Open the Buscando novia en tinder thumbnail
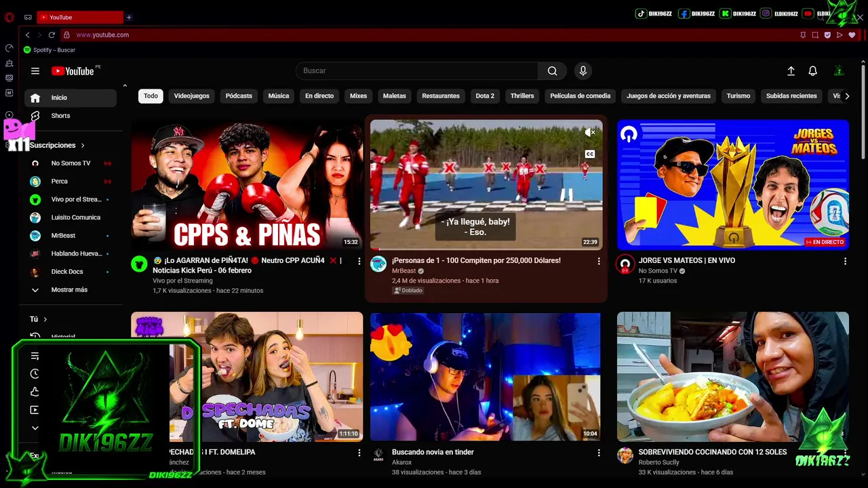The height and width of the screenshot is (488, 868). pyautogui.click(x=486, y=377)
